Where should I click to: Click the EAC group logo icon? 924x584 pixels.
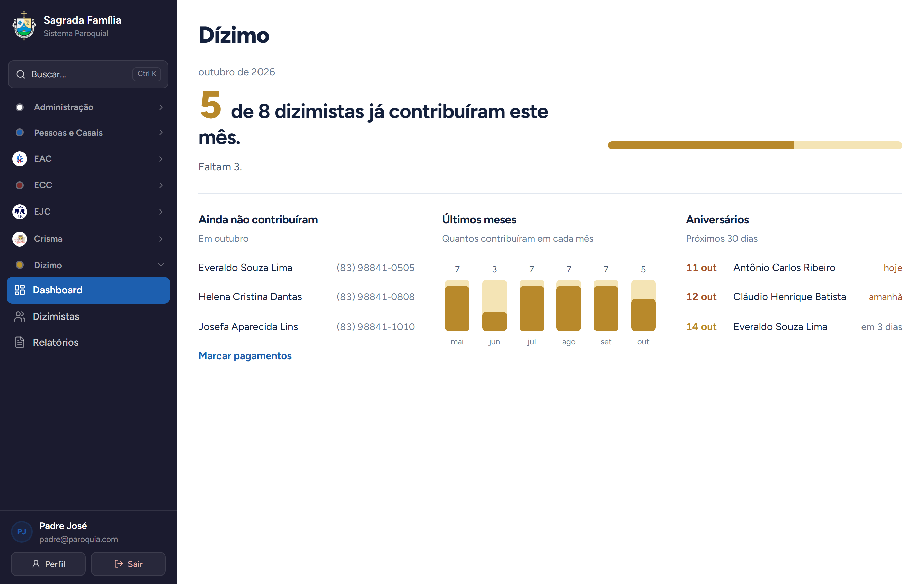click(20, 159)
